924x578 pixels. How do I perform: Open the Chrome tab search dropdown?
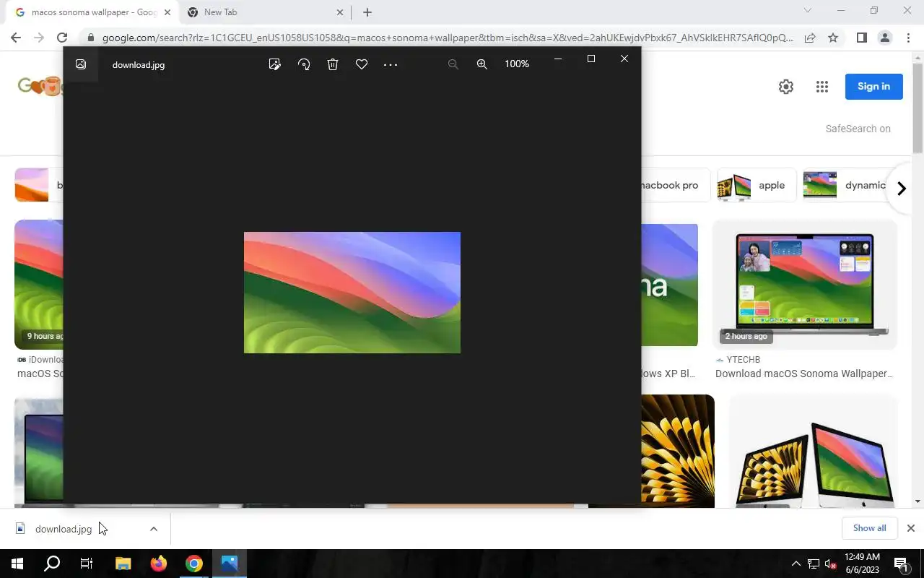[808, 11]
